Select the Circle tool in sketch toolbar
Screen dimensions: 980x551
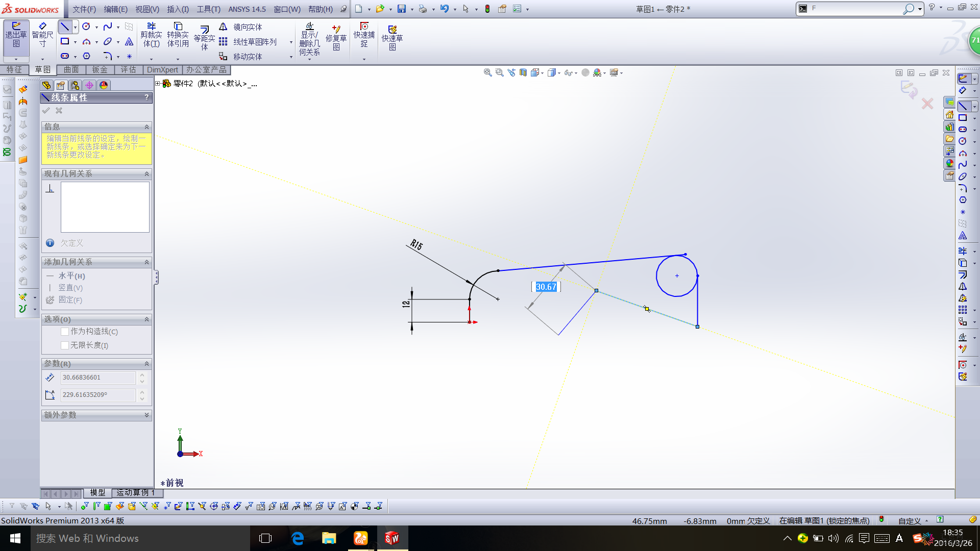click(86, 27)
